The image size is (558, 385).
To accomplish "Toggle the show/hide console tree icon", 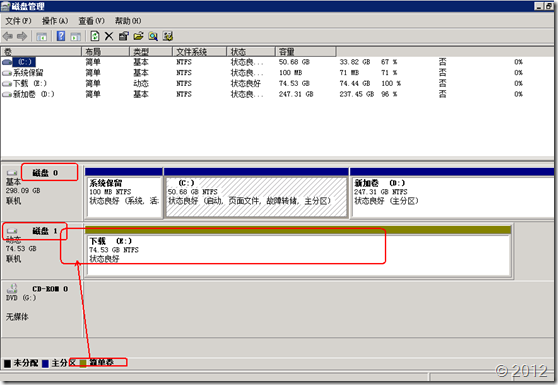I will tap(42, 36).
